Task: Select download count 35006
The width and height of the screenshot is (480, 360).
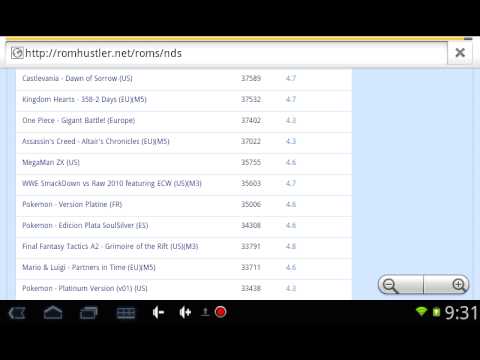Action: point(251,204)
